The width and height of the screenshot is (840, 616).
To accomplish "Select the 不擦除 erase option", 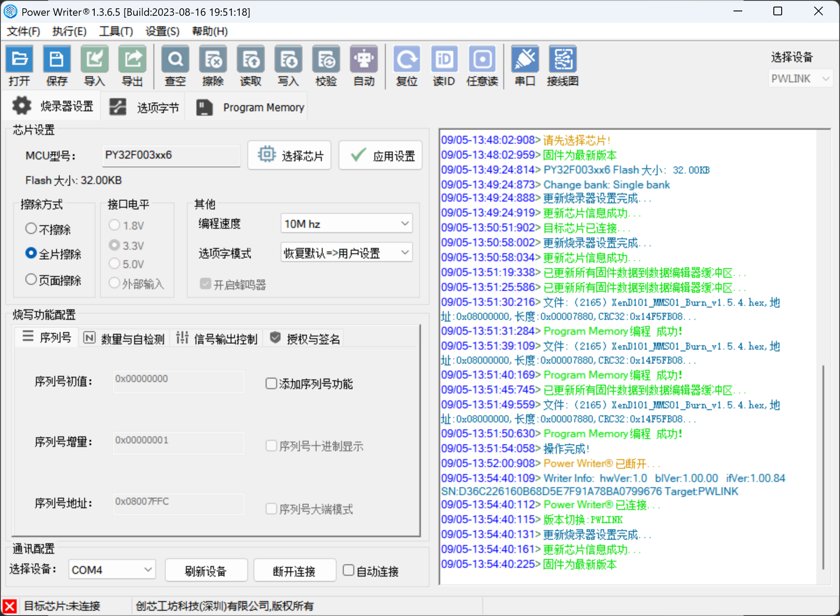I will (x=48, y=229).
